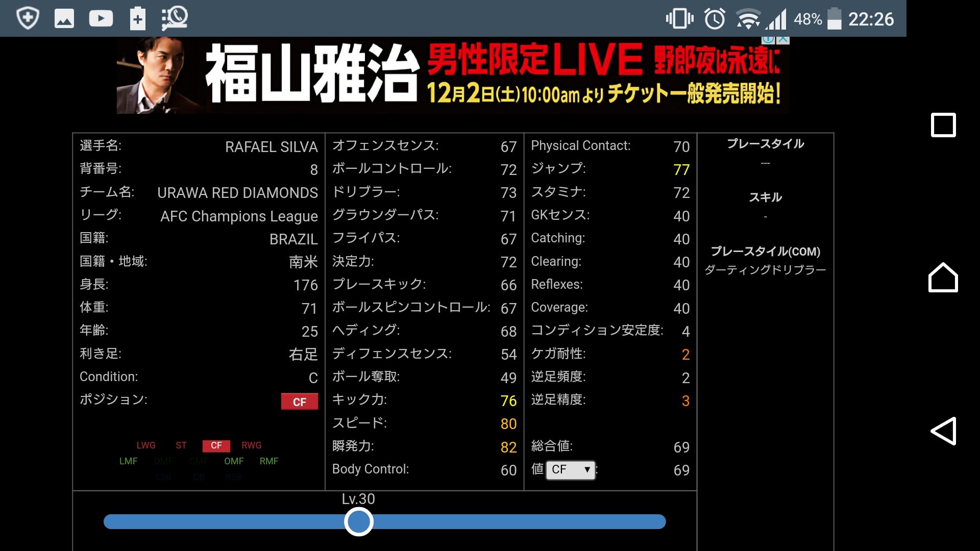The height and width of the screenshot is (551, 980).
Task: Tap the recent apps square button
Action: click(943, 125)
